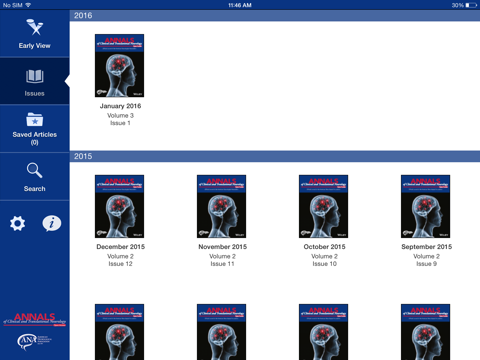Tap the "Issue 12" text
The width and height of the screenshot is (480, 360).
click(x=120, y=264)
